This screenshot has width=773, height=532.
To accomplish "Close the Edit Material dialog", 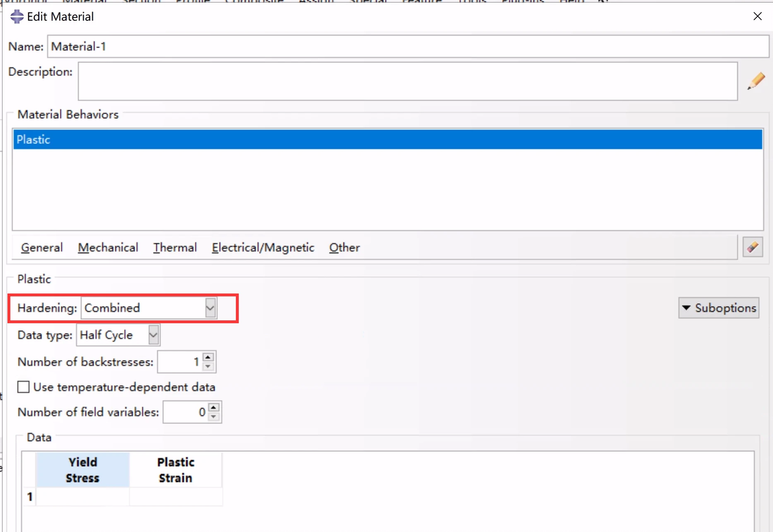I will (757, 16).
